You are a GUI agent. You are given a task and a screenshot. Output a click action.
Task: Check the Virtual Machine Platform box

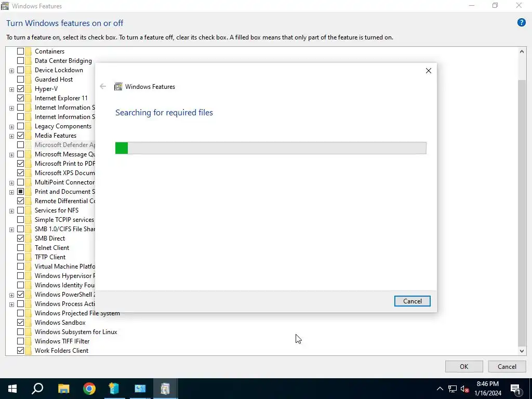point(20,267)
